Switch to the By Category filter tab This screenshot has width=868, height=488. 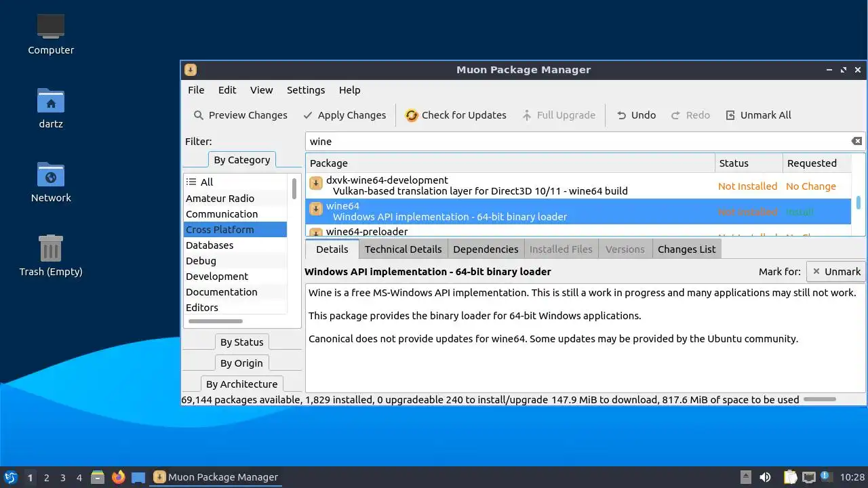coord(241,160)
